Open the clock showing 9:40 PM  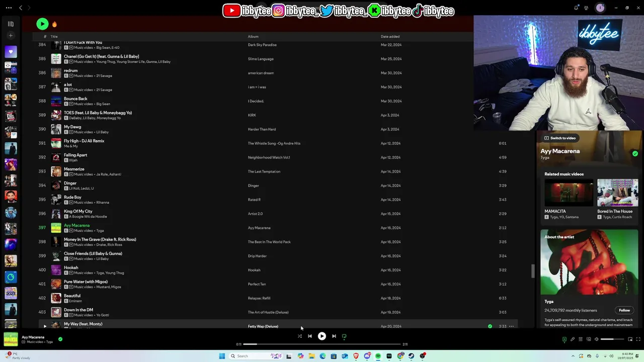tap(624, 356)
